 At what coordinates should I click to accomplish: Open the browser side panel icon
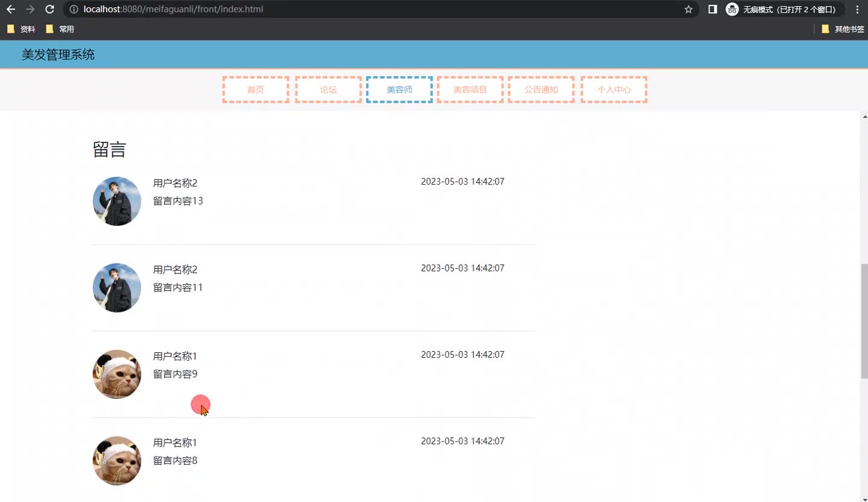(x=712, y=9)
